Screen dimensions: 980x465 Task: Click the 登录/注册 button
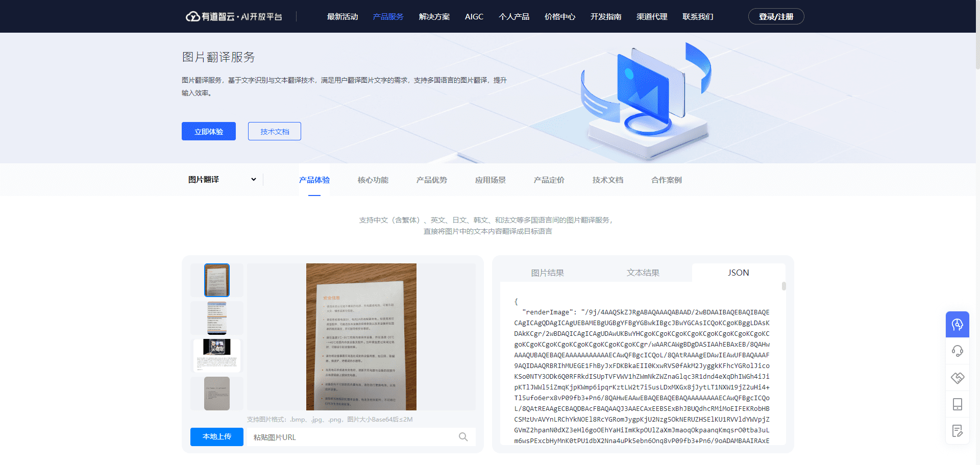point(776,16)
